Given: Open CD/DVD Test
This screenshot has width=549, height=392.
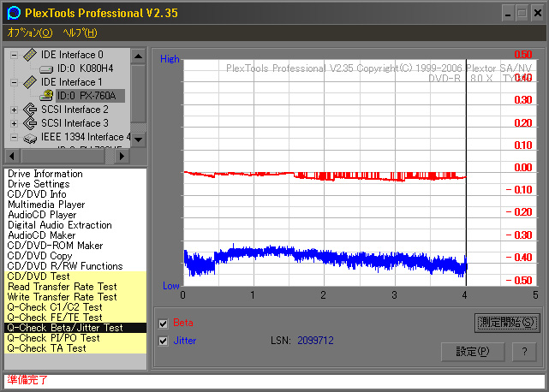Looking at the screenshot, I should (75, 276).
